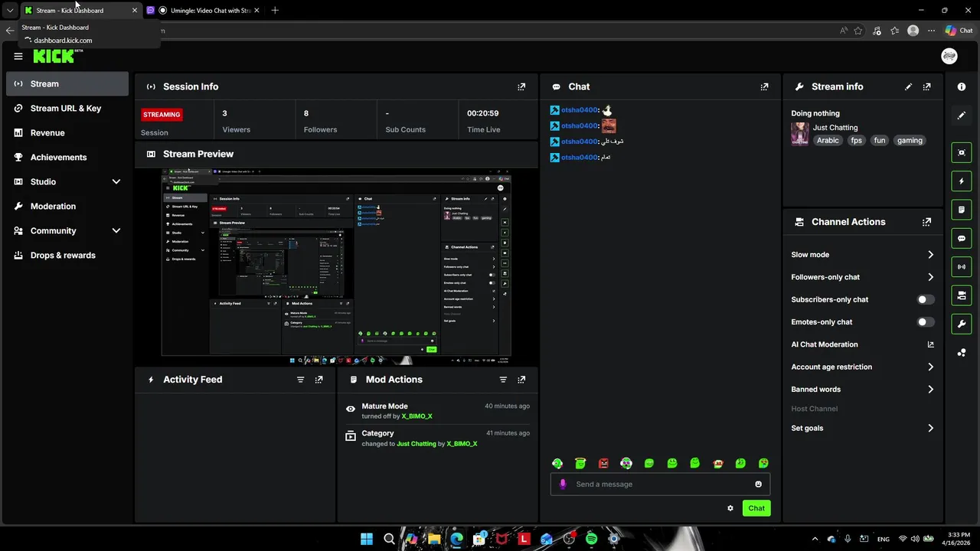Pop out the Activity Feed panel

point(319,380)
